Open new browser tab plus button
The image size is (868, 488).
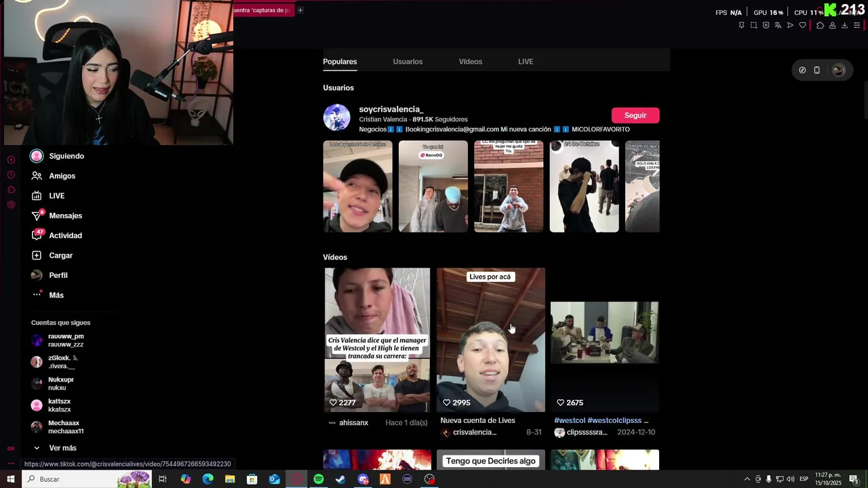click(300, 10)
